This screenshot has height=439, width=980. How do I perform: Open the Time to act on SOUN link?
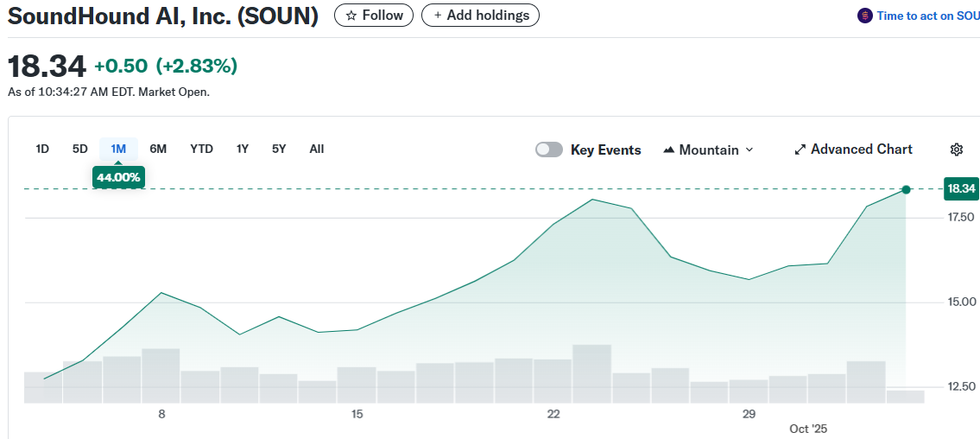(927, 16)
